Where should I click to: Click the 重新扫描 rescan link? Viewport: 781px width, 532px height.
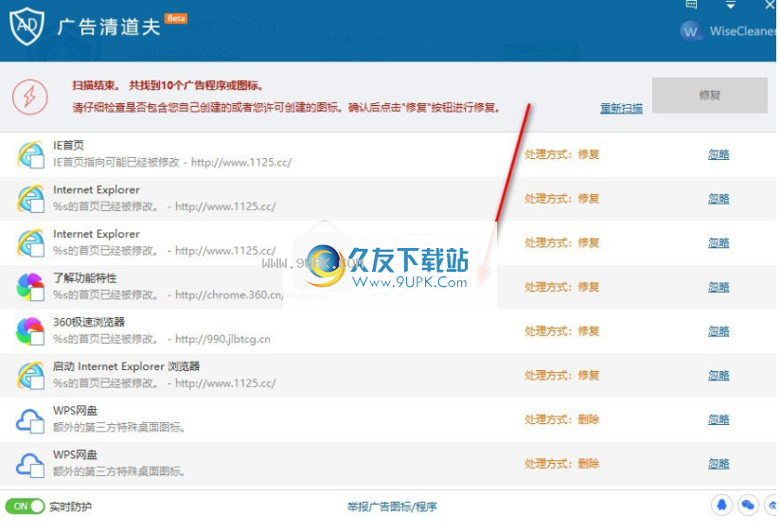(x=621, y=108)
